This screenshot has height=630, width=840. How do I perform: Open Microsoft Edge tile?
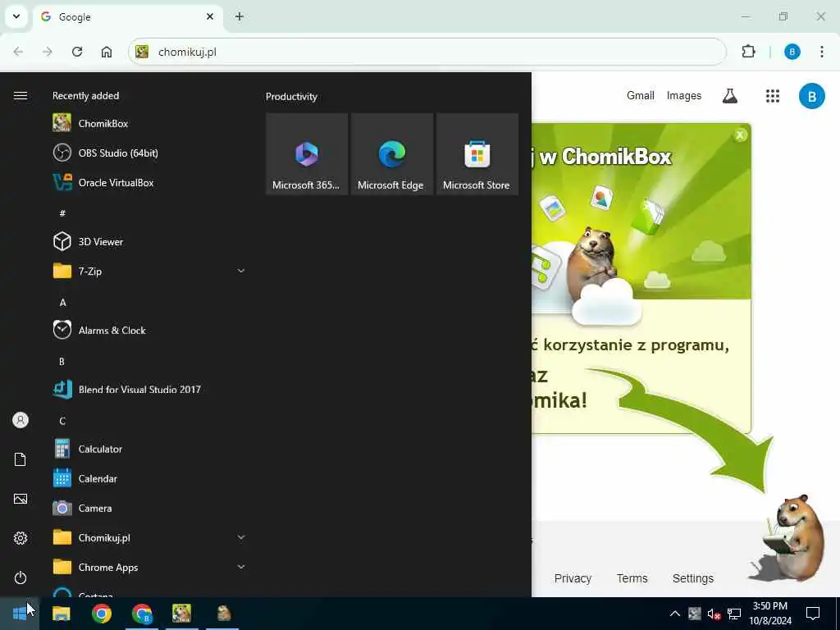tap(391, 153)
